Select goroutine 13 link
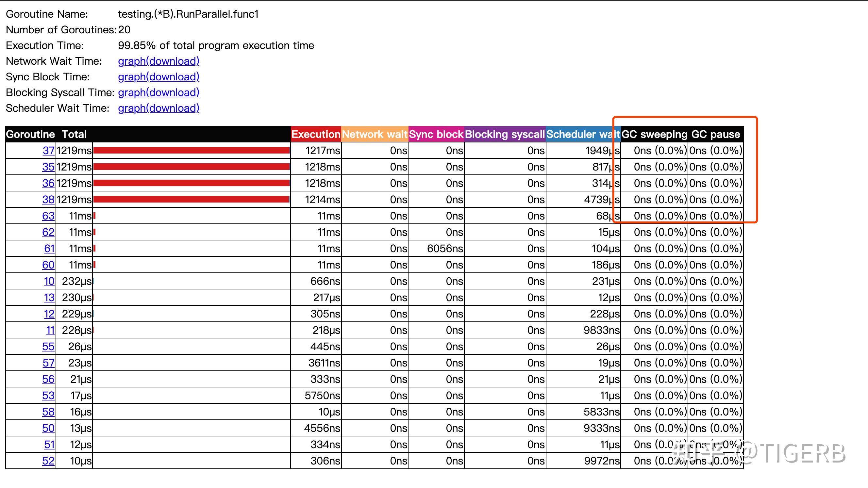The image size is (868, 488). tap(49, 298)
